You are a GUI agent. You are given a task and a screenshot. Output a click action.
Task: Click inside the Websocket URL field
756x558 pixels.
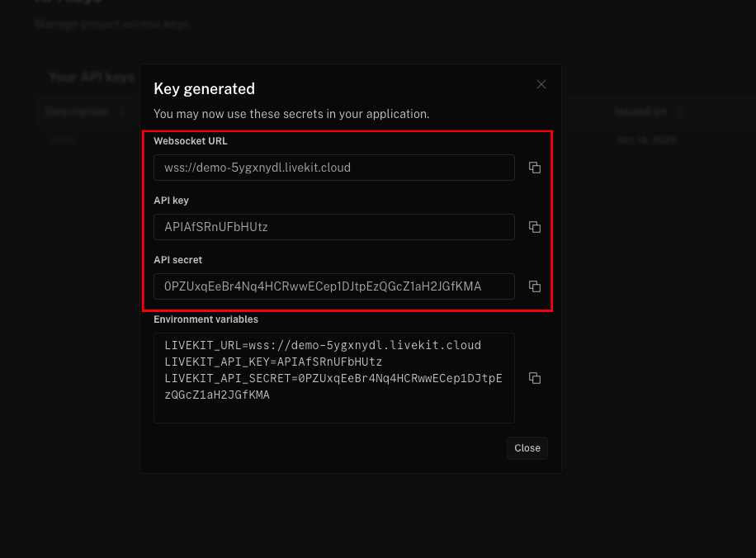click(x=333, y=168)
